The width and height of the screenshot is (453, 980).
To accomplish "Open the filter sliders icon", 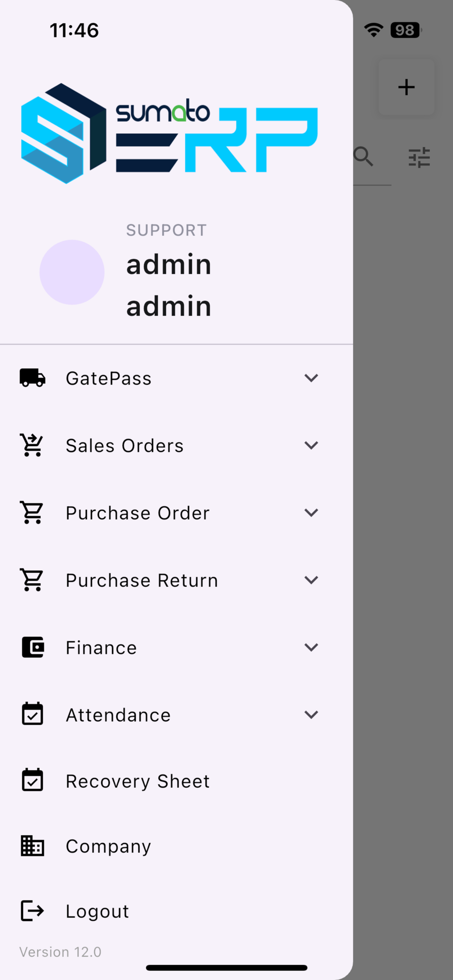I will pos(419,157).
